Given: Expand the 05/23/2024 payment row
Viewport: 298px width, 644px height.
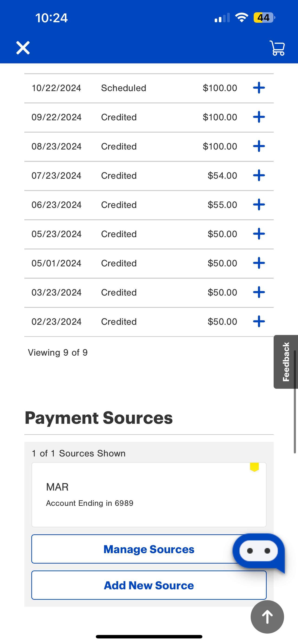Looking at the screenshot, I should (259, 234).
